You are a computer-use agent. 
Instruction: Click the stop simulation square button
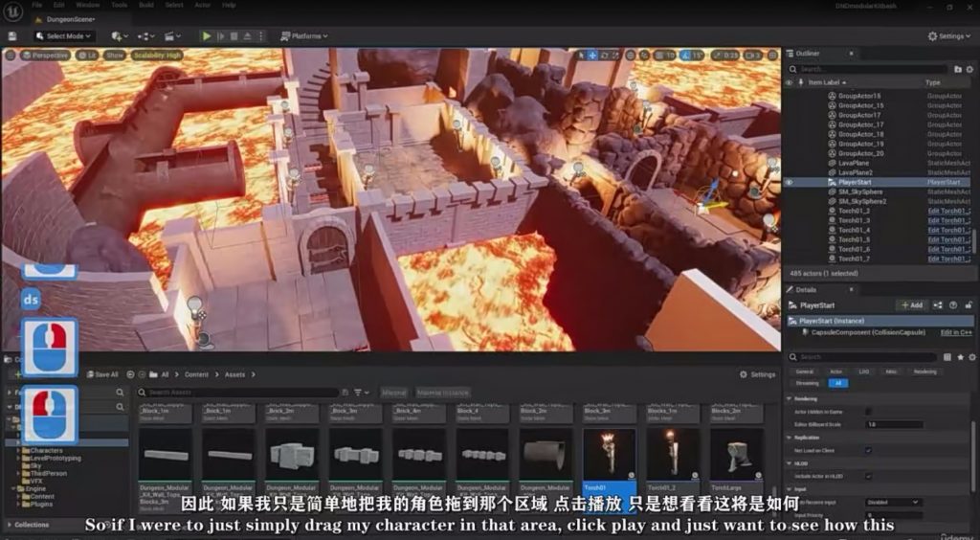click(234, 36)
